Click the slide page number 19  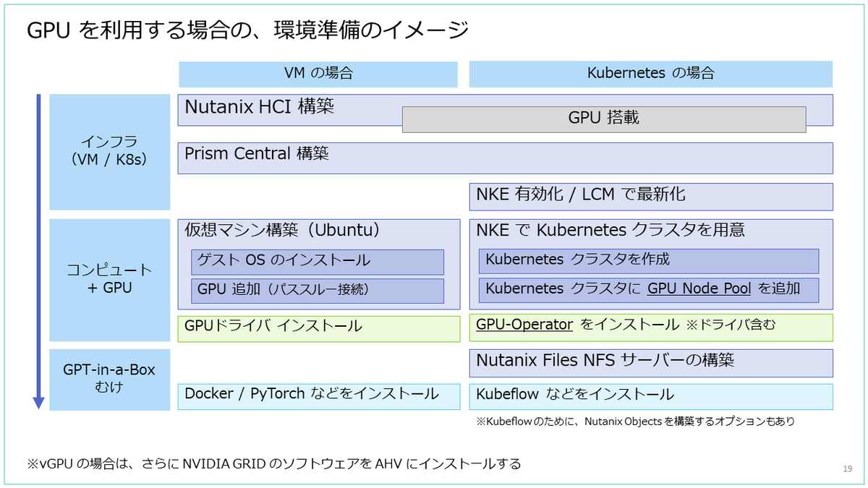847,469
